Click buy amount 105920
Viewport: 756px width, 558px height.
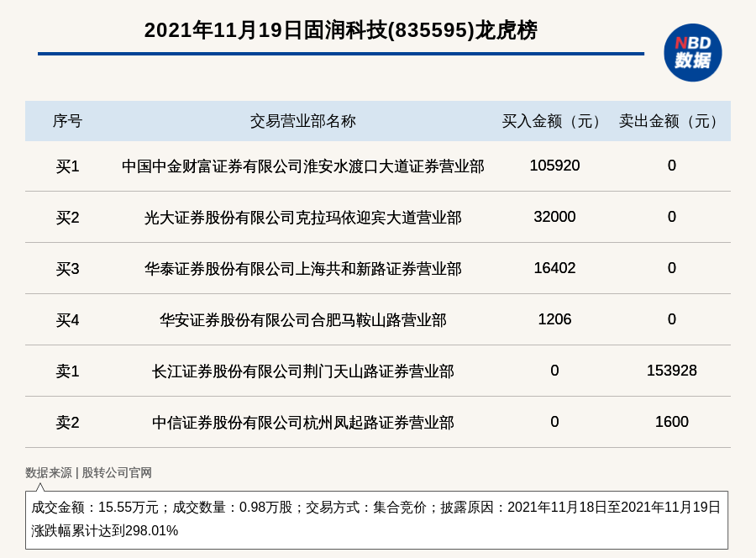[x=554, y=166]
